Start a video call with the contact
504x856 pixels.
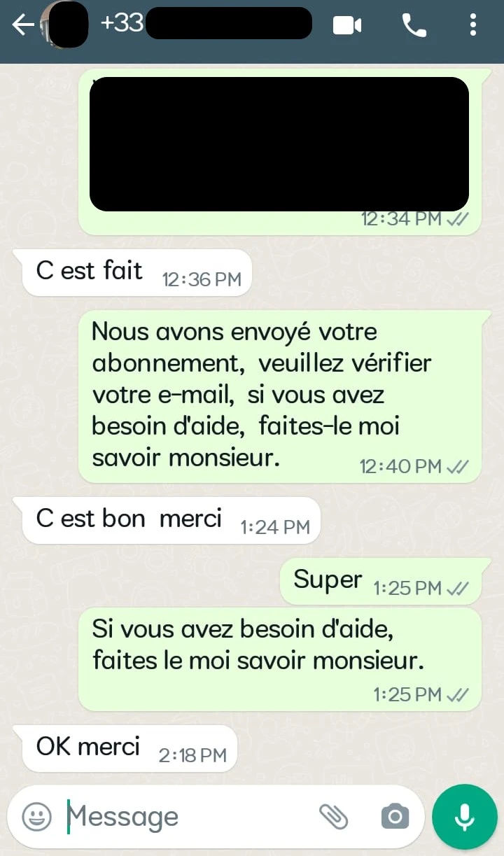click(x=347, y=26)
